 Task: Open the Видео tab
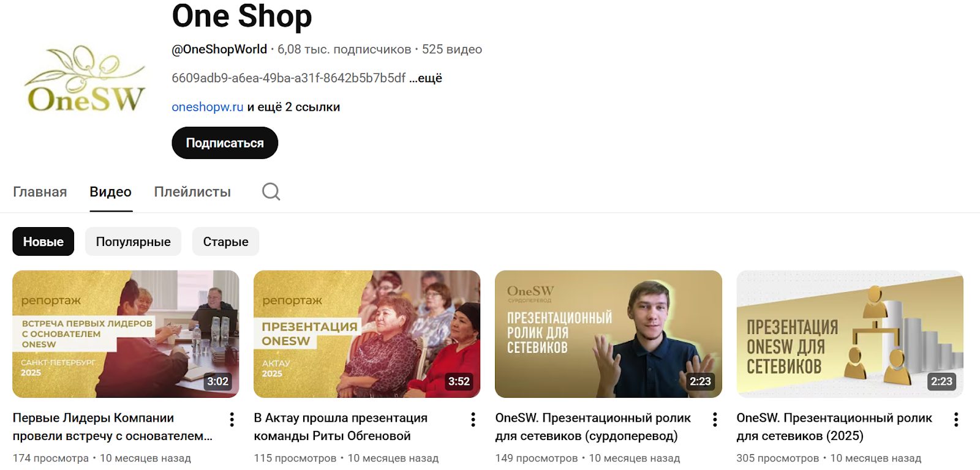110,192
